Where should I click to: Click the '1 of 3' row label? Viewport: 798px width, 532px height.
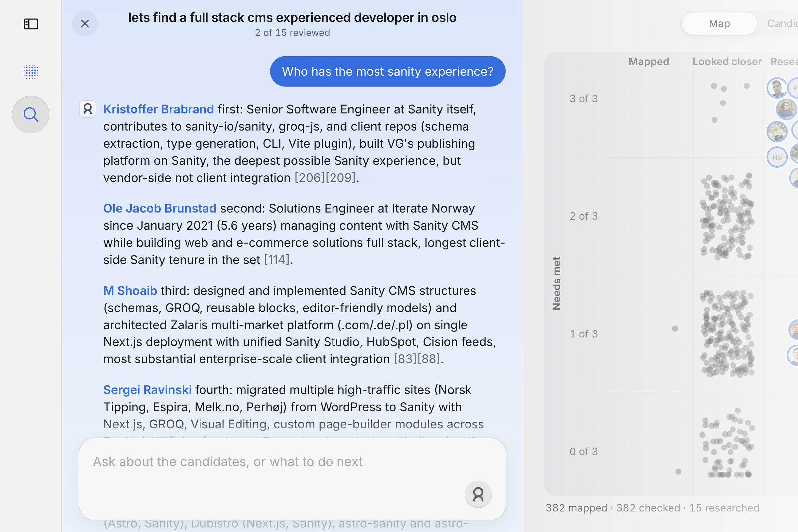click(x=584, y=334)
